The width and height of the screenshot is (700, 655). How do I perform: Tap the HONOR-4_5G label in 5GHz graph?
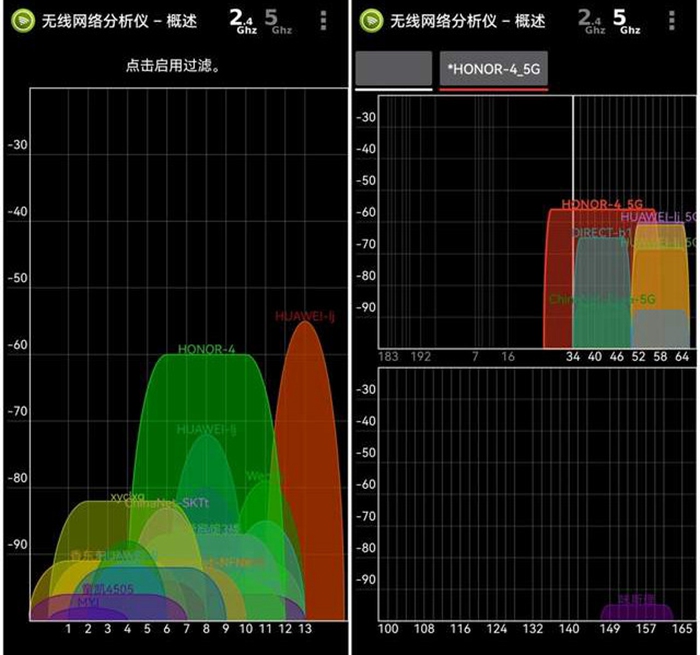click(x=602, y=204)
